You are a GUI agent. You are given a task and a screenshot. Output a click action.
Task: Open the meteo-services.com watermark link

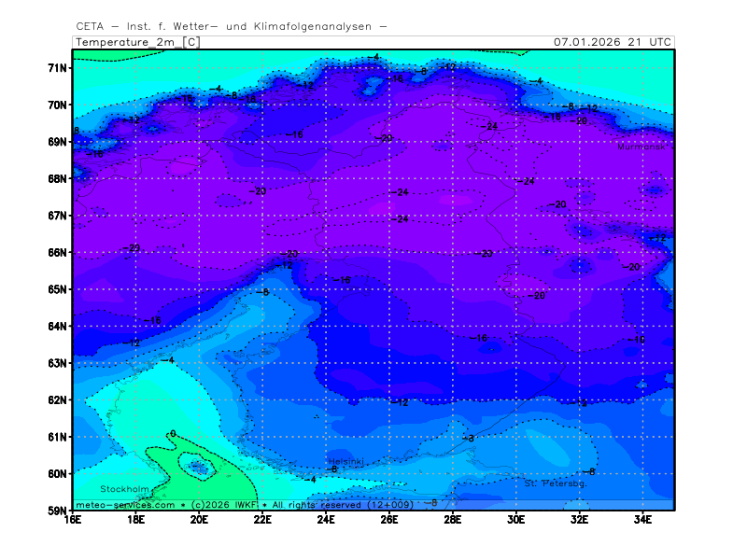125,505
